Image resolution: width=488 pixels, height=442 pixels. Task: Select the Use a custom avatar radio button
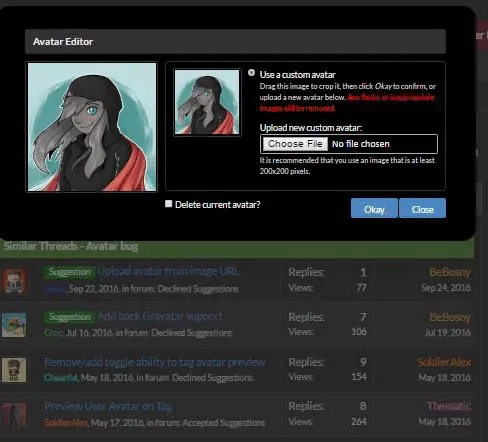[252, 73]
